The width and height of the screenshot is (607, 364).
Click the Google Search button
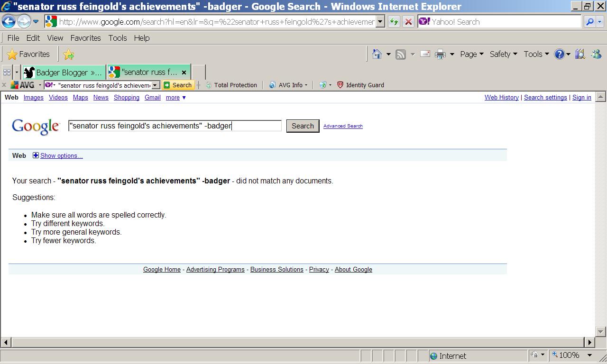(x=303, y=126)
